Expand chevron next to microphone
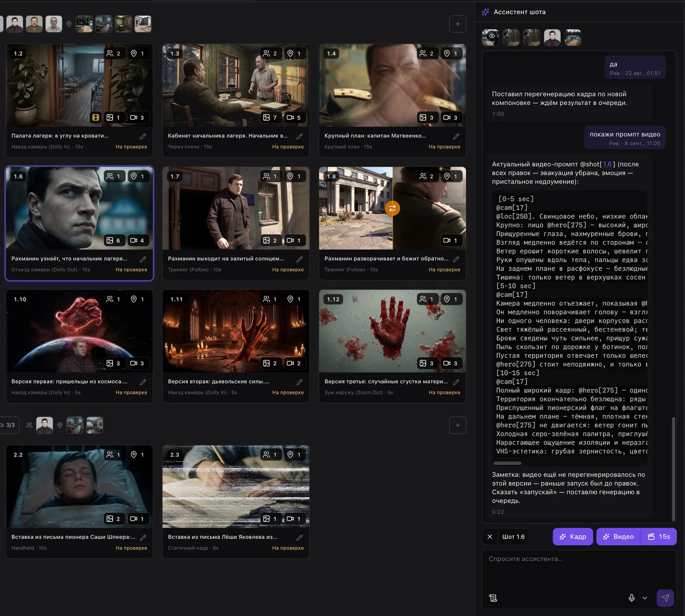 click(x=645, y=598)
